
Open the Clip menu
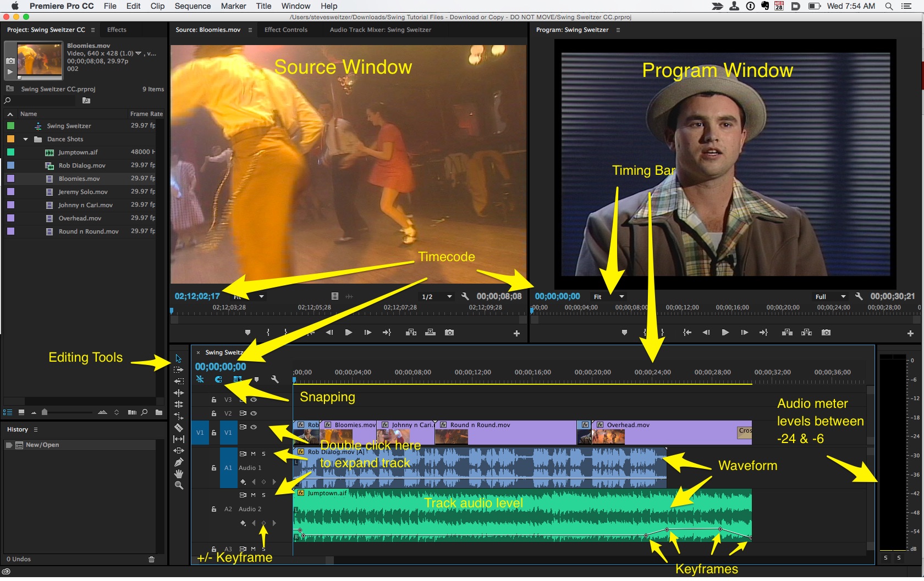tap(157, 6)
